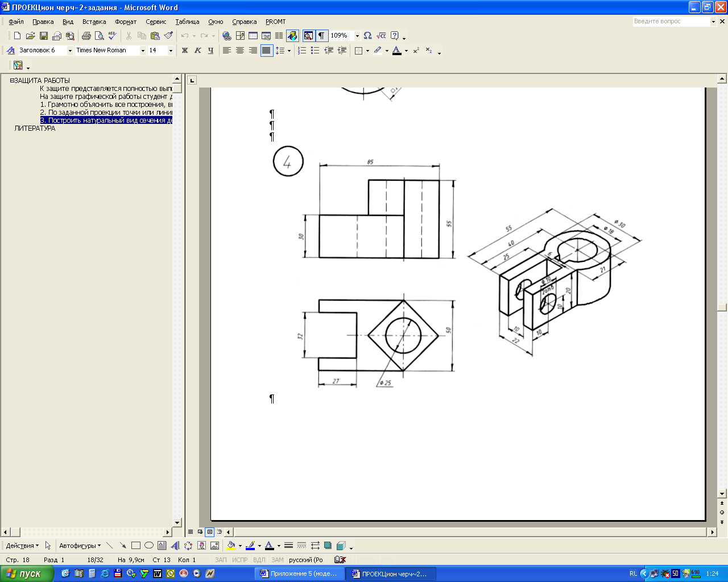
Task: Open the equation editor
Action: point(381,36)
